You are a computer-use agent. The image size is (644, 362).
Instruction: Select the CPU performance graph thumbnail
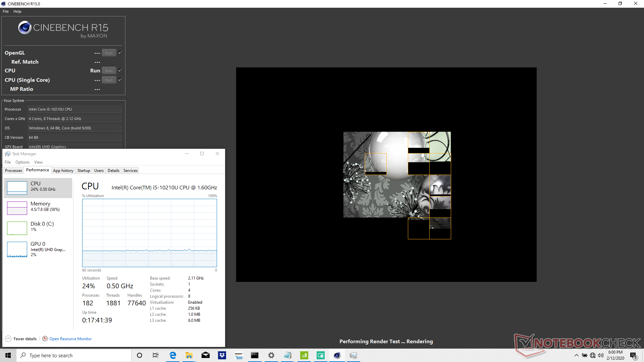17,188
